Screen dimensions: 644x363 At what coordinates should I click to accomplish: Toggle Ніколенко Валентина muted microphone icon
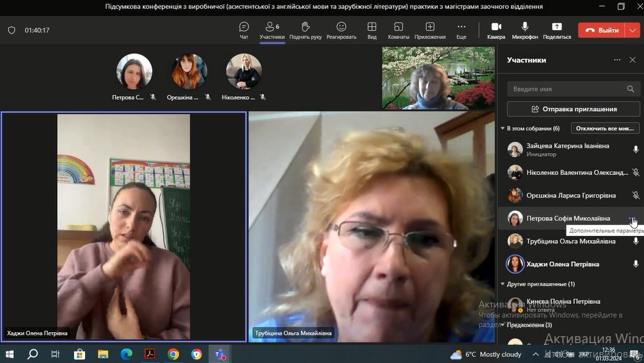(x=635, y=172)
